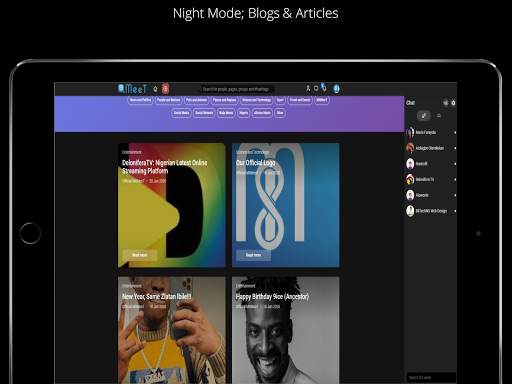Screen dimensions: 512x384
Task: Focus the search people, pages, groups field
Action: coord(237,89)
